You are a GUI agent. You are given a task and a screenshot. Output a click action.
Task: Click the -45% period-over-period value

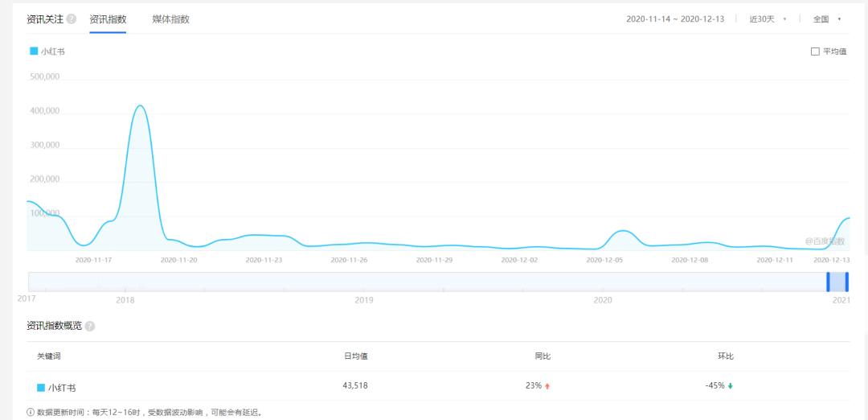pos(714,385)
